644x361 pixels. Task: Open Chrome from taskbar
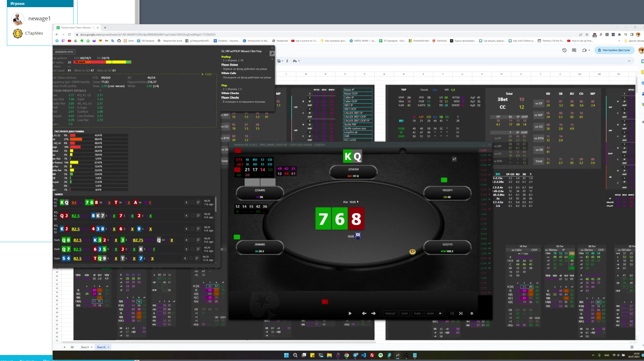click(347, 355)
